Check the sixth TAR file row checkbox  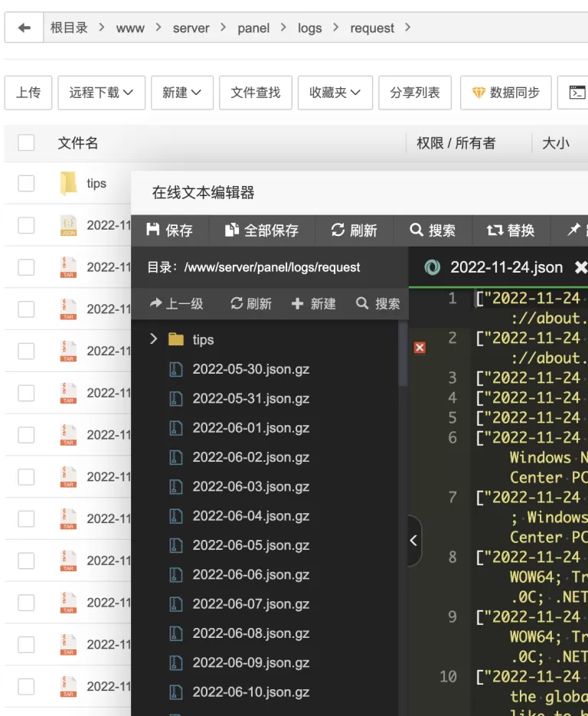pos(26,477)
